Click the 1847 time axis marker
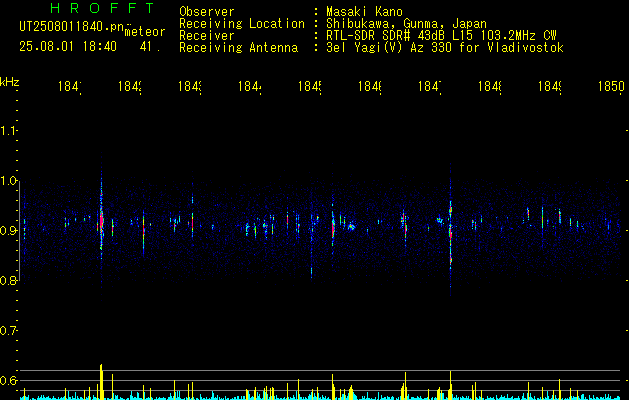The width and height of the screenshot is (629, 400). (430, 87)
